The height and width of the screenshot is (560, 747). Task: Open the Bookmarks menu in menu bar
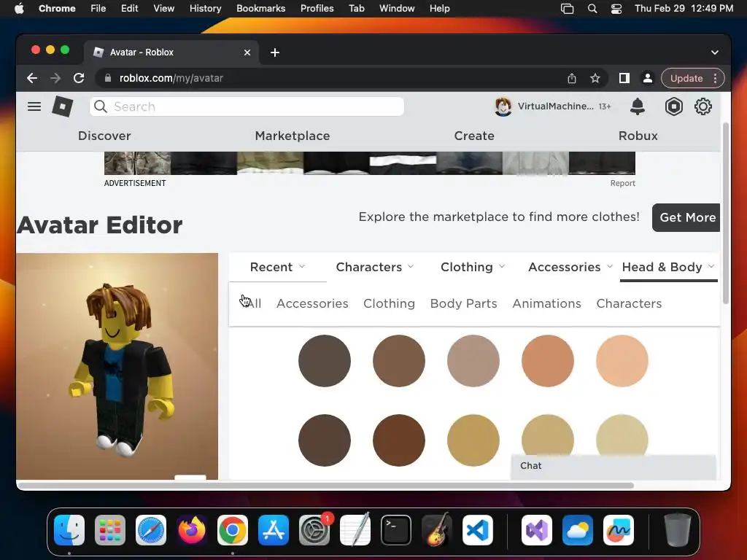point(260,9)
